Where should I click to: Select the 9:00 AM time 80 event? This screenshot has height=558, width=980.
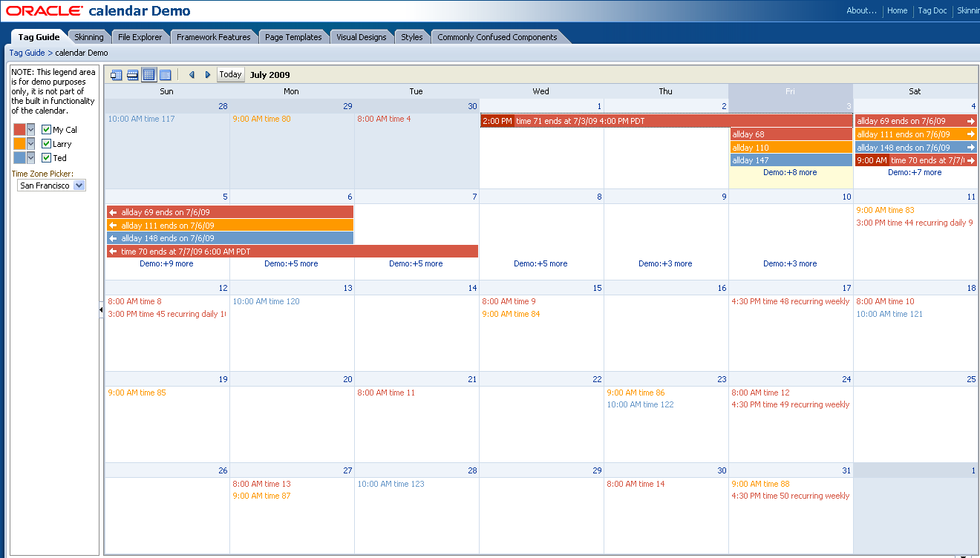[x=262, y=119]
